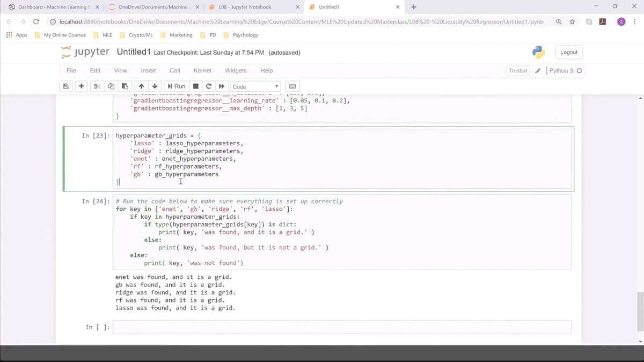Click the Python 3 kernel idle indicator circle
The width and height of the screenshot is (644, 362).
pos(580,71)
